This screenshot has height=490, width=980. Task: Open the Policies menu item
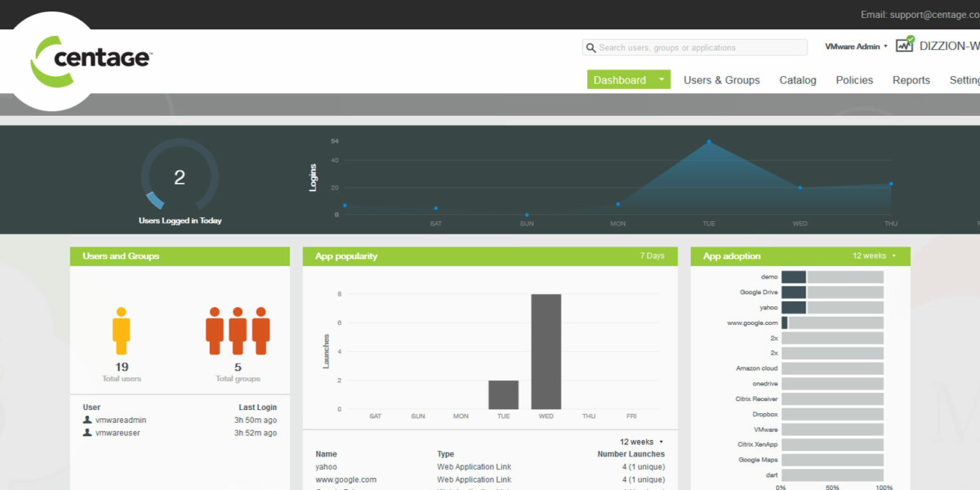pyautogui.click(x=854, y=80)
